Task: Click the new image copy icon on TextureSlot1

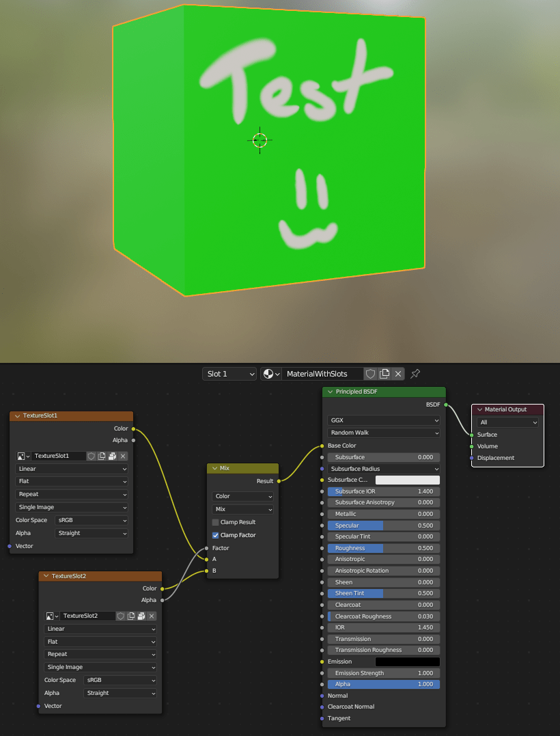Action: point(102,456)
